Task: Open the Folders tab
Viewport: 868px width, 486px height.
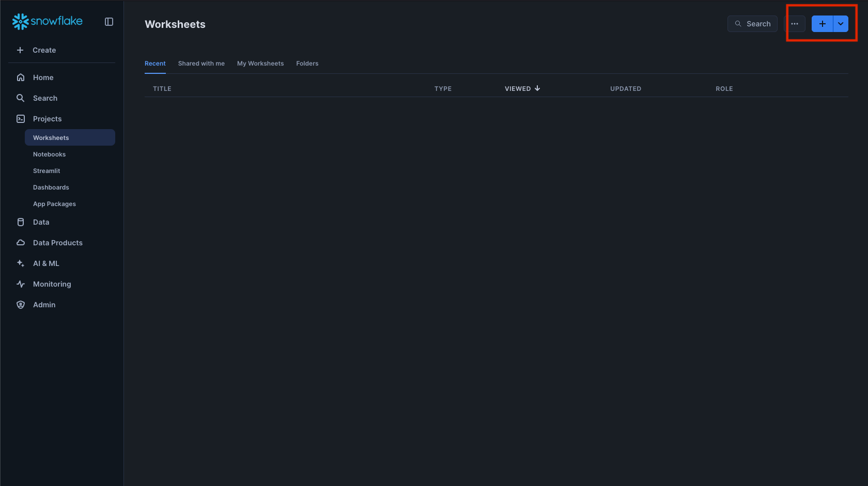Action: (x=307, y=64)
